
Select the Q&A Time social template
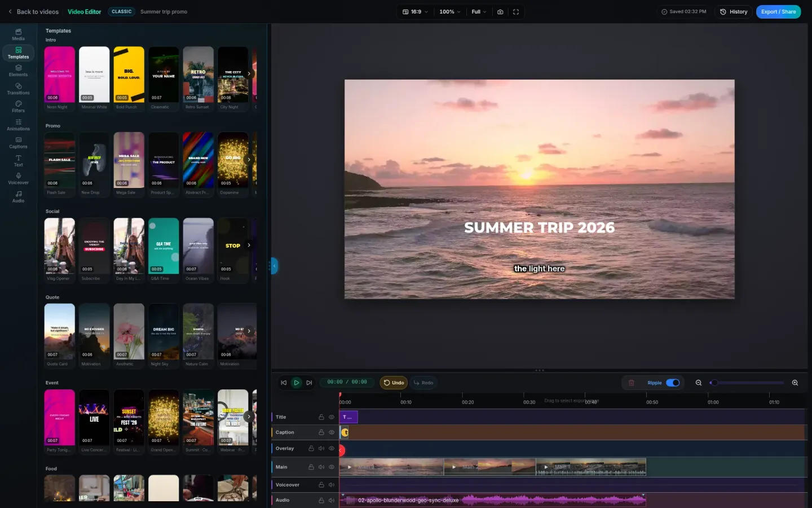point(164,249)
